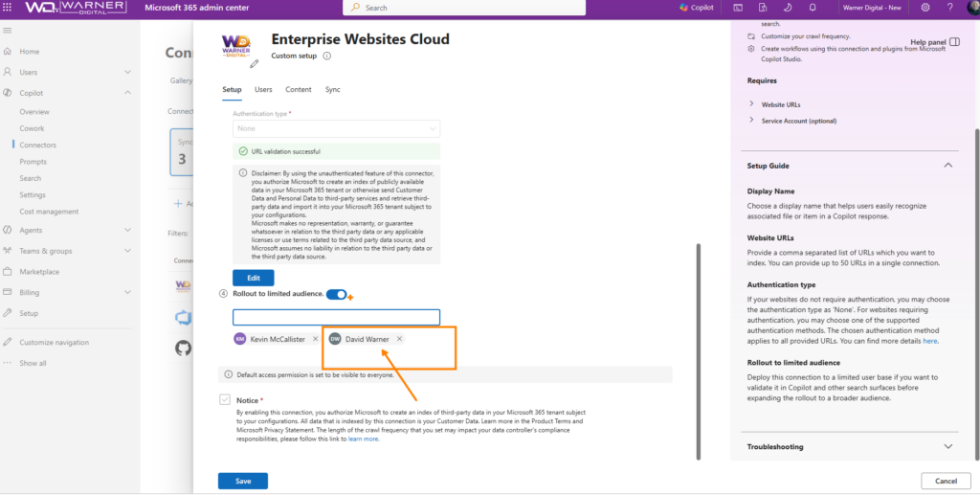
Task: Open Settings under Copilot
Action: click(33, 194)
